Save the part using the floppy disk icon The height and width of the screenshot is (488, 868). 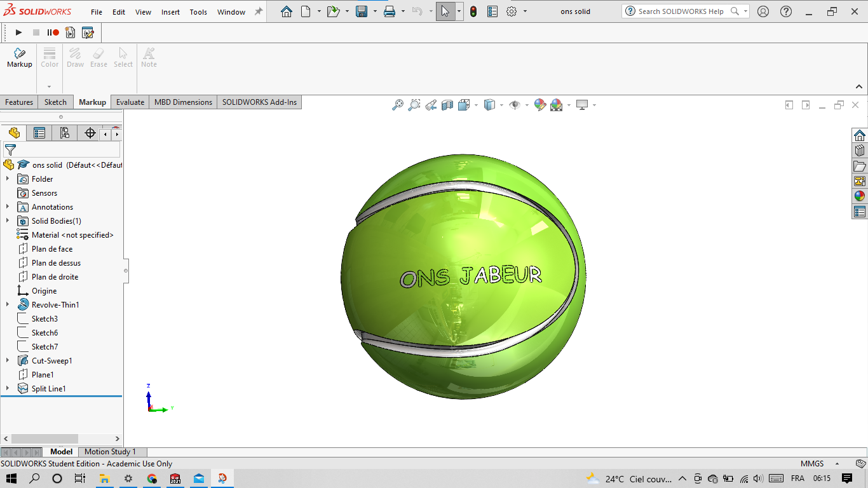[x=362, y=11]
